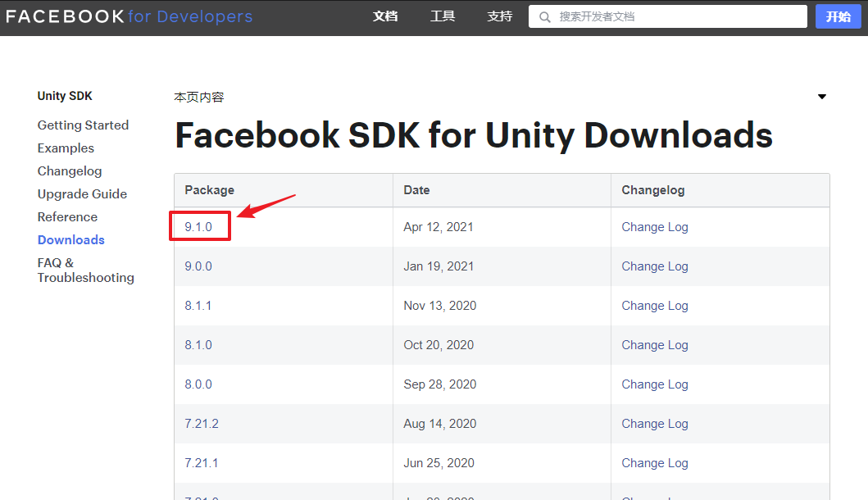
Task: Click the date Oct 20, 2020
Action: point(439,345)
